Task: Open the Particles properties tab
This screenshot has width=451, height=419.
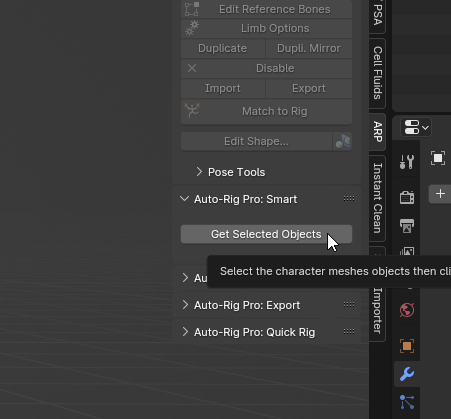Action: (x=407, y=402)
